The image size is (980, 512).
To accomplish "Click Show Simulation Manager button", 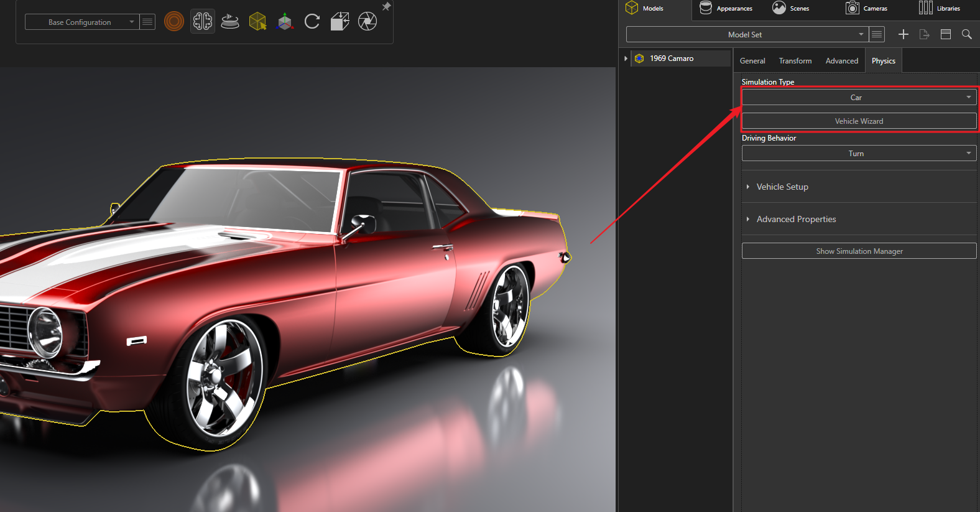I will (x=859, y=251).
